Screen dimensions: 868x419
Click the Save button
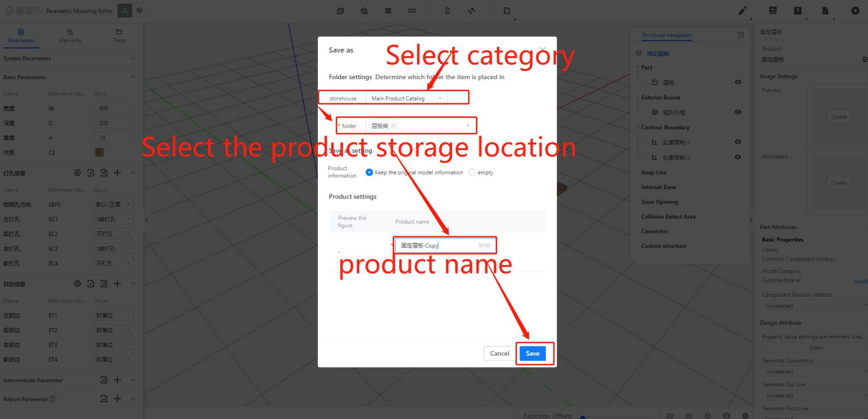click(x=532, y=353)
